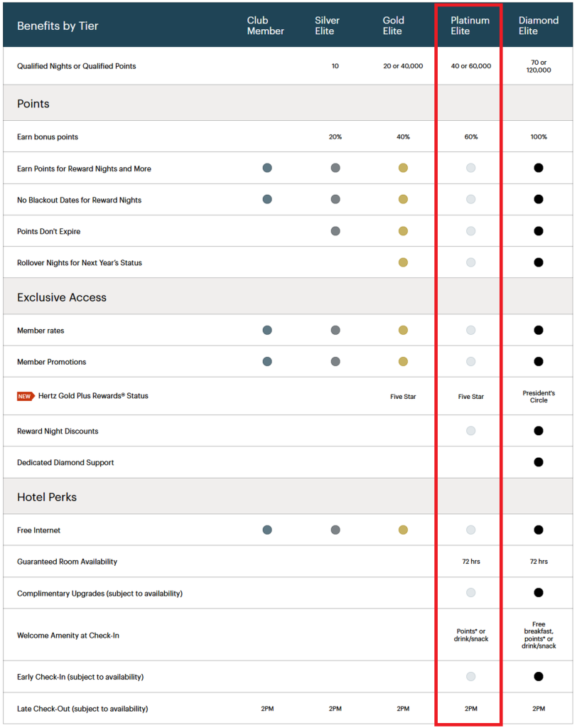Click Diamond Elite dot for Complimentary Upgrades
This screenshot has height=728, width=577.
(539, 592)
